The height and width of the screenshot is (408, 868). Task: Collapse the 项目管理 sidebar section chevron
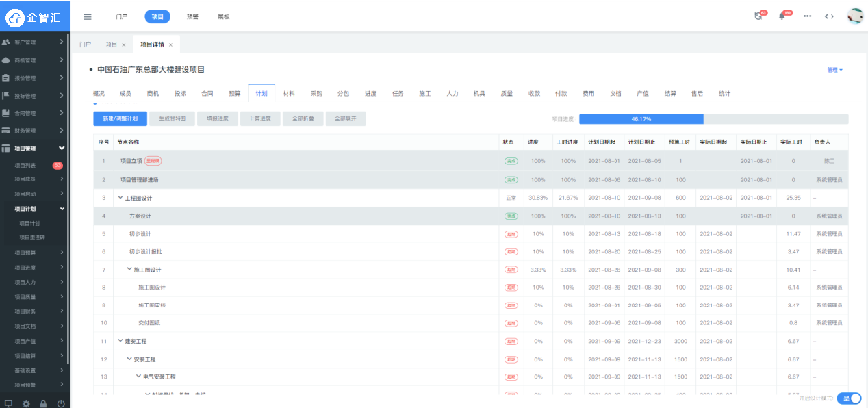tap(62, 149)
